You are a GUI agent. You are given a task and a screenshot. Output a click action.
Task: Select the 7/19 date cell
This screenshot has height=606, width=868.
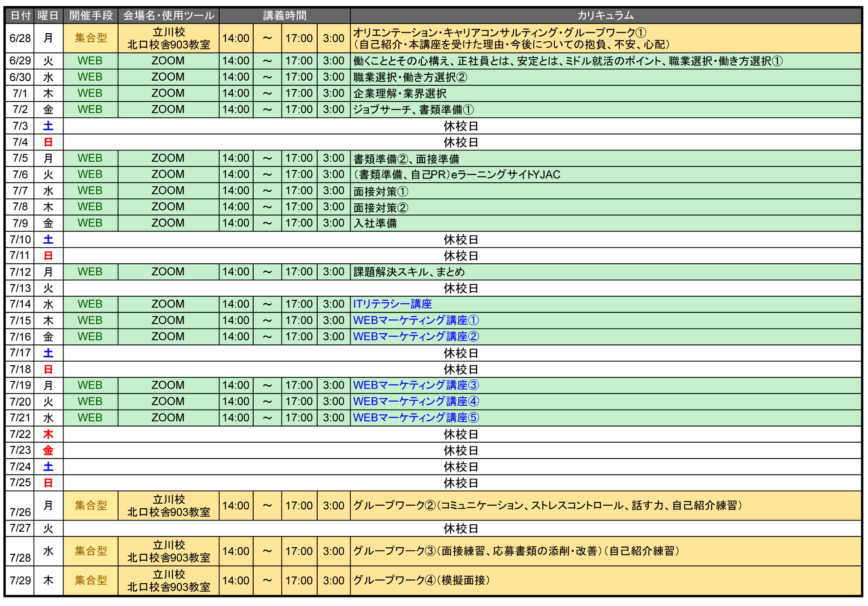tap(20, 385)
